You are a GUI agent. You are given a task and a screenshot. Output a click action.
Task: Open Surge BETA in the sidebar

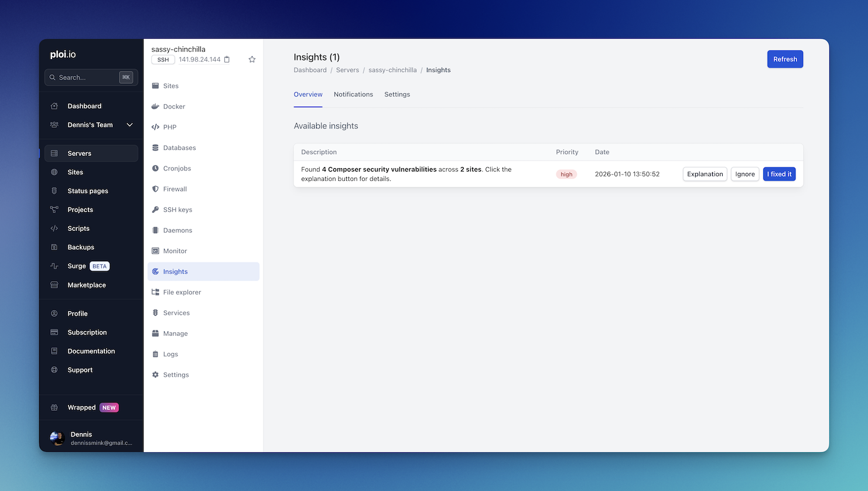coord(77,266)
